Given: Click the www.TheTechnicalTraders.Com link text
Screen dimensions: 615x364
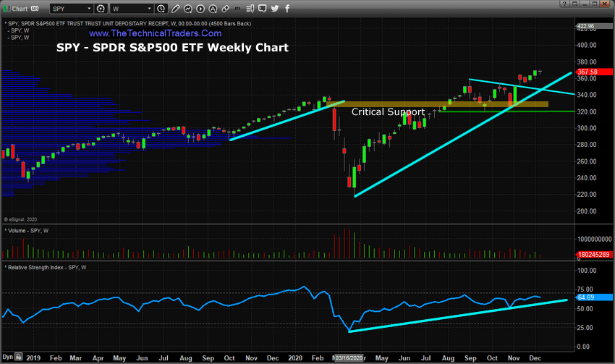Looking at the screenshot, I should [156, 33].
